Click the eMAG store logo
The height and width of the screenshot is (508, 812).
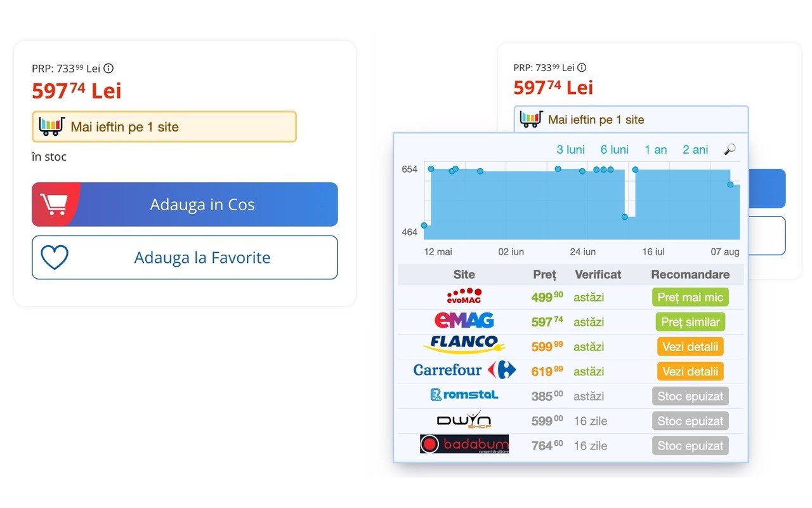464,321
